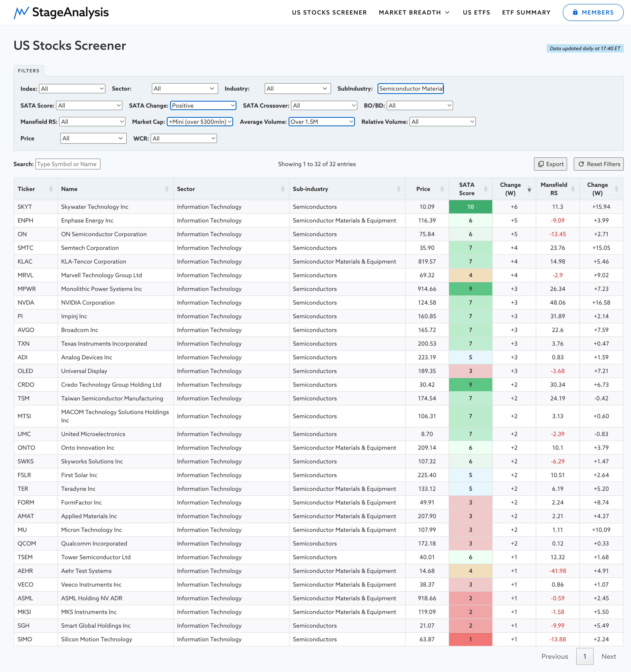The width and height of the screenshot is (631, 672).
Task: Click SKYT green SATA score 10 cell
Action: point(471,207)
